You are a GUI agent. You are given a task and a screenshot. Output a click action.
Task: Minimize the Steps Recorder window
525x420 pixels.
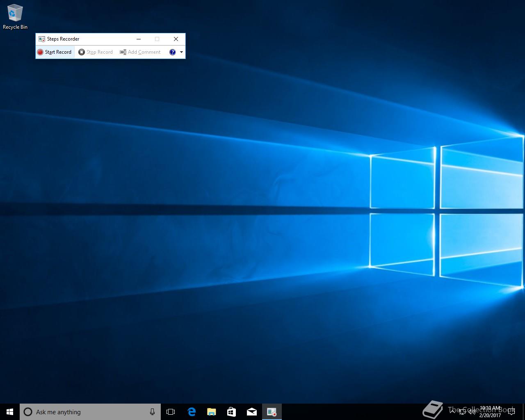pyautogui.click(x=139, y=39)
